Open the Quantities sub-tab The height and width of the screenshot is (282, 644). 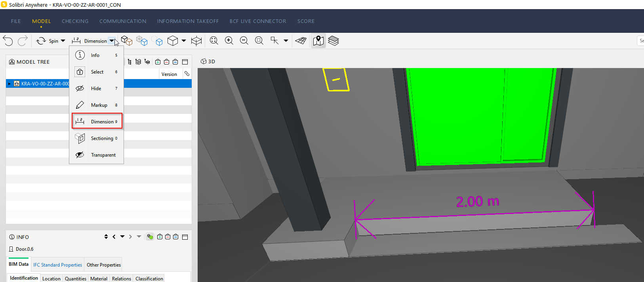click(75, 278)
